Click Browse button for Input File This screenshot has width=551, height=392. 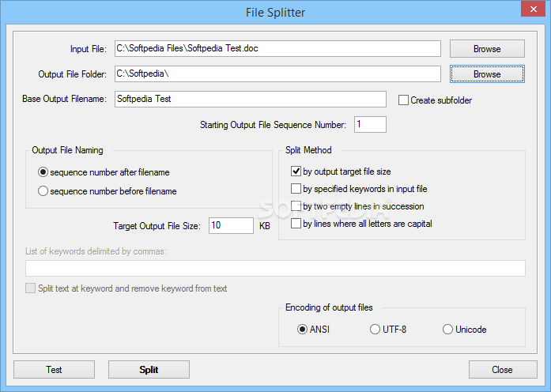coord(487,48)
